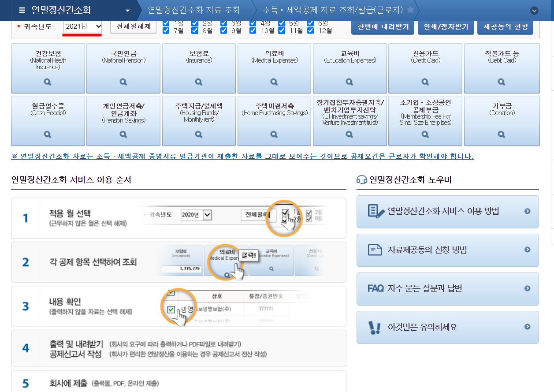Click the 연말정산간소화 도우미 heading text
This screenshot has width=554, height=392.
(411, 180)
